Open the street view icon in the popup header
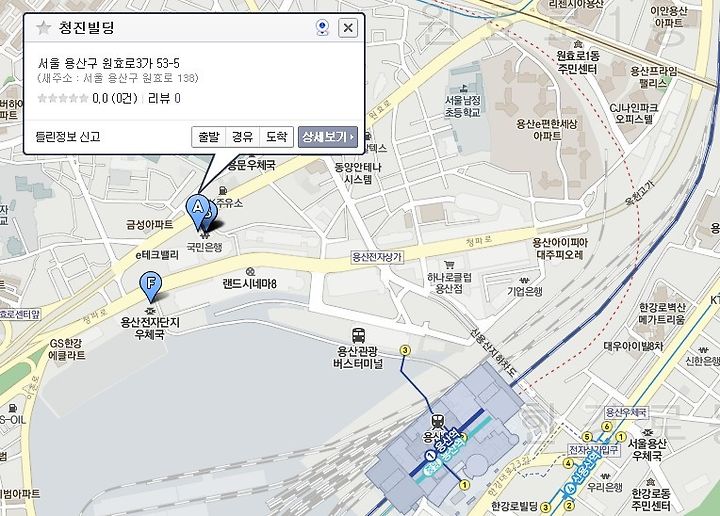The image size is (720, 516). pos(323,28)
